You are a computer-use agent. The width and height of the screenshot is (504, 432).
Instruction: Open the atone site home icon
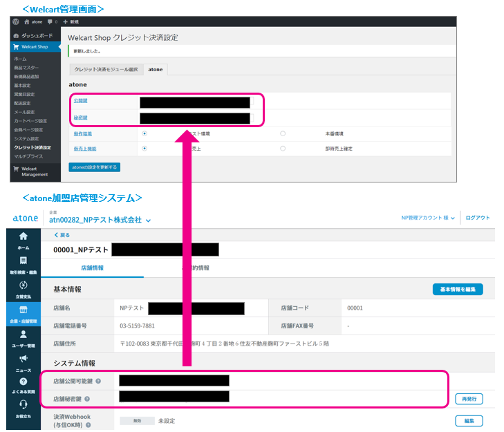coord(27,22)
